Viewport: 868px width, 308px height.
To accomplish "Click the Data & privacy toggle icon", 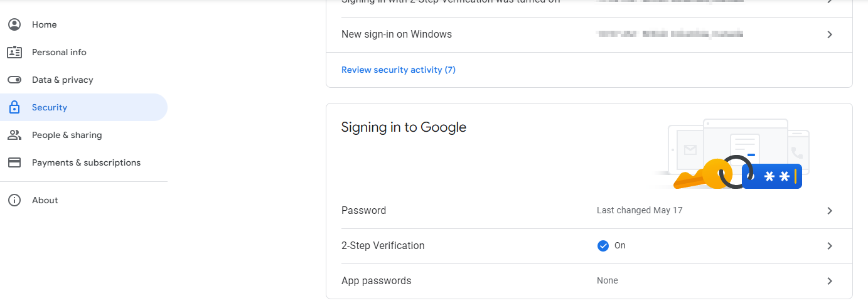I will [14, 80].
